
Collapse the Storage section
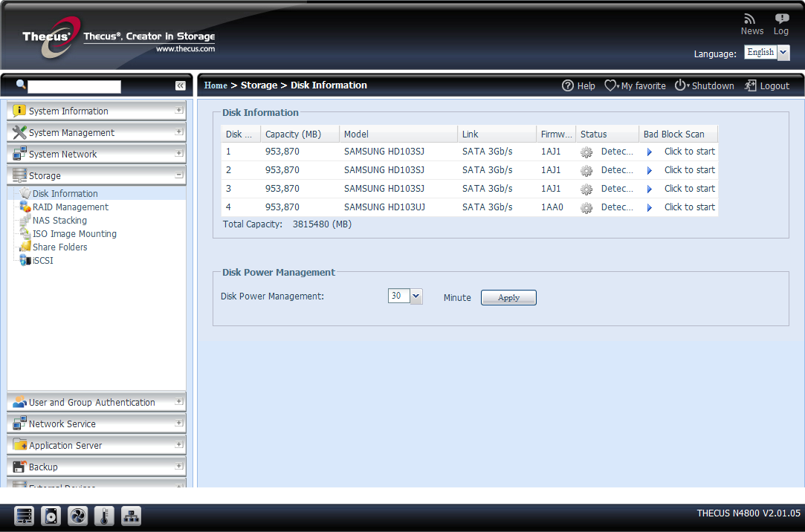click(178, 175)
